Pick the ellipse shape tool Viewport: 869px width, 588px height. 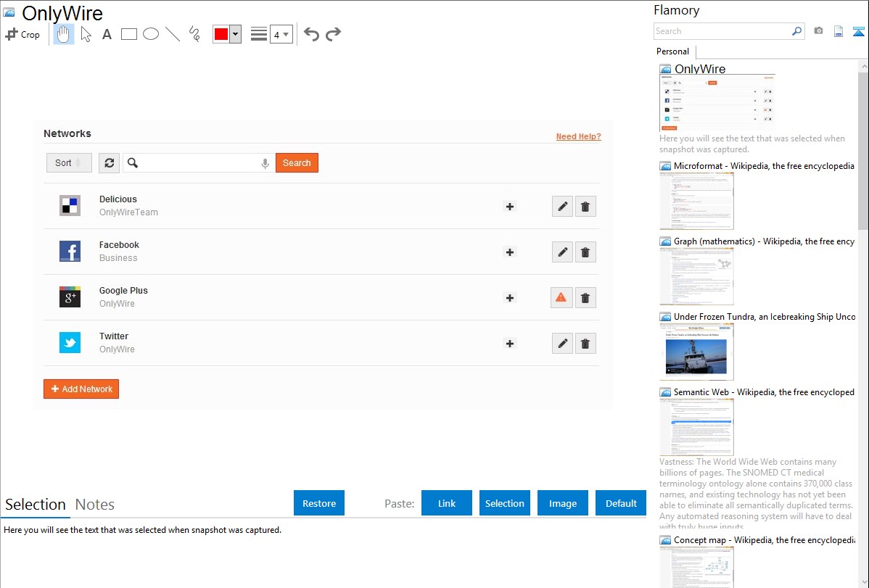(151, 34)
